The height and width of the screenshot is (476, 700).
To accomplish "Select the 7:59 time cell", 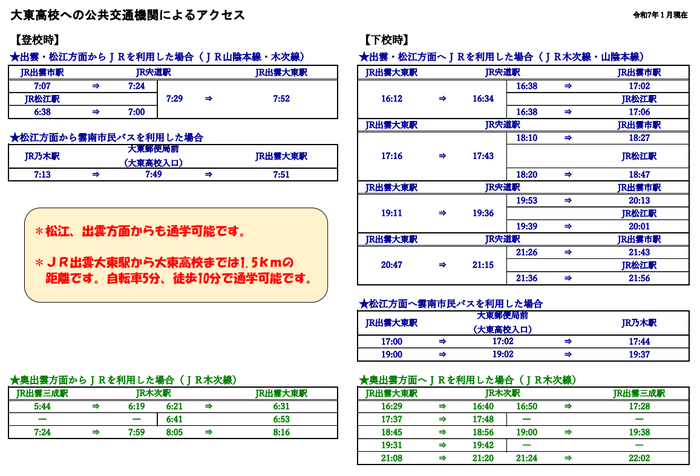I will [x=136, y=432].
